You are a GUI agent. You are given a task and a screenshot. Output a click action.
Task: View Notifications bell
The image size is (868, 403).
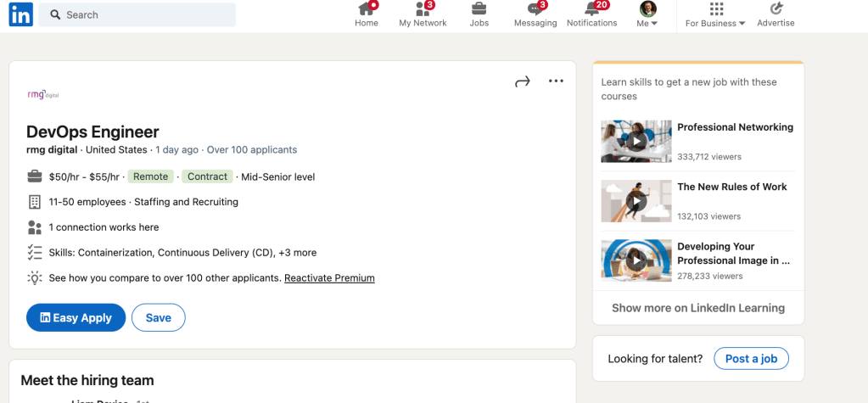591,15
